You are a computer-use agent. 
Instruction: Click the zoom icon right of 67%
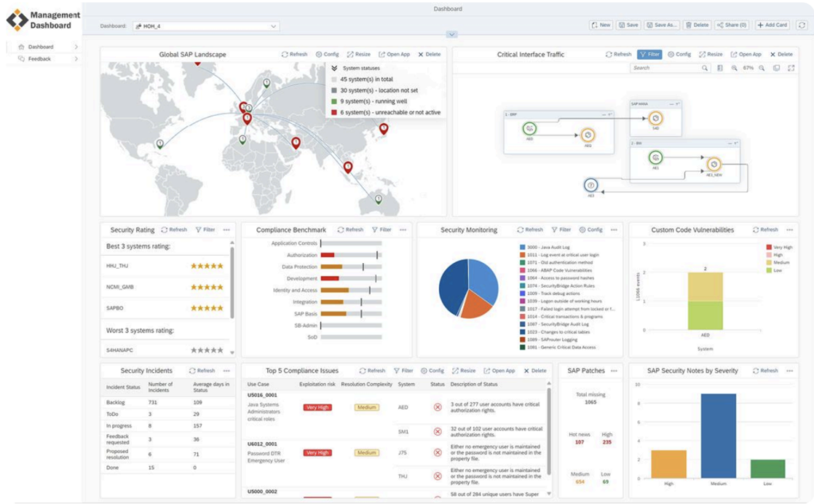(762, 68)
